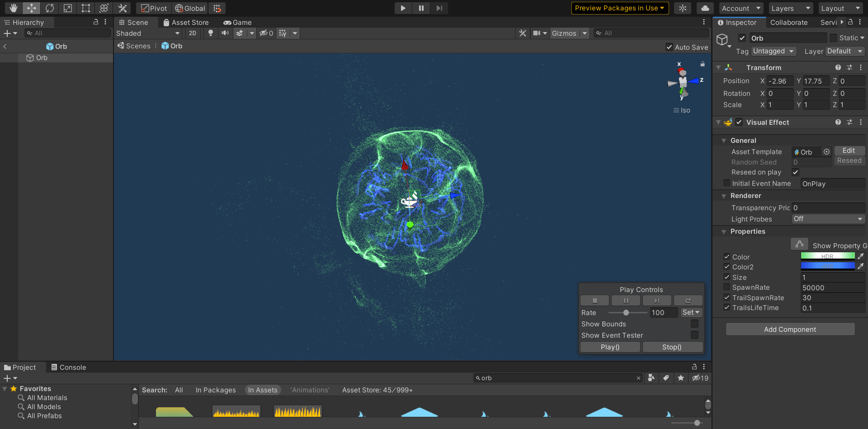Click the Edit button for Asset Template
Screen dimensions: 868x429
click(849, 151)
